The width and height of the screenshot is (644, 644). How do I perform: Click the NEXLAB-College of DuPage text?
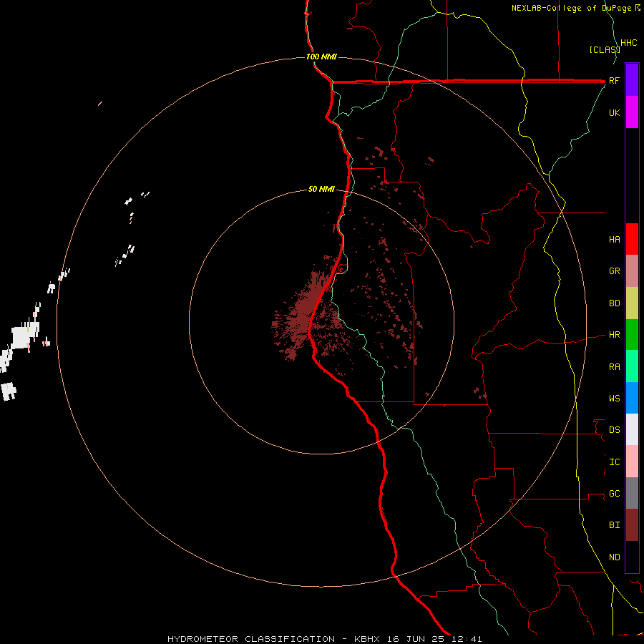(x=572, y=8)
